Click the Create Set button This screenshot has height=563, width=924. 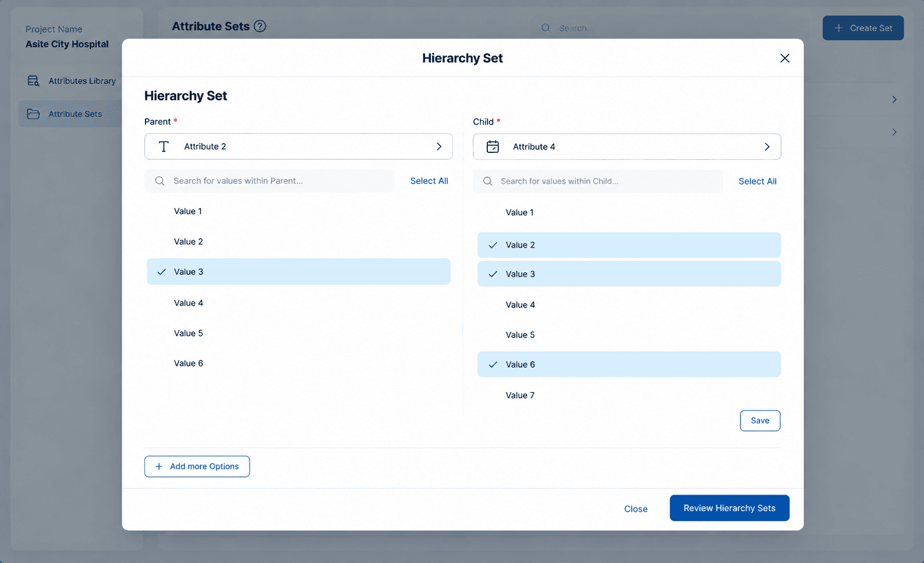coord(863,28)
